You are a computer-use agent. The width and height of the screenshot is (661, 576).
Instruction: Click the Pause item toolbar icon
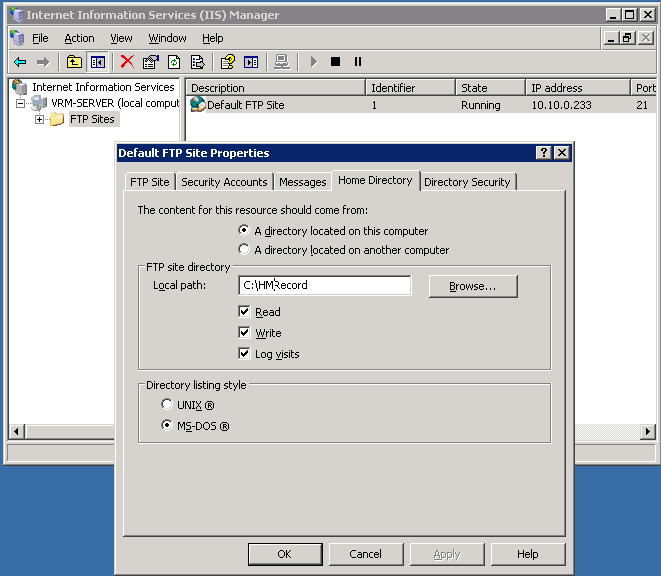358,62
